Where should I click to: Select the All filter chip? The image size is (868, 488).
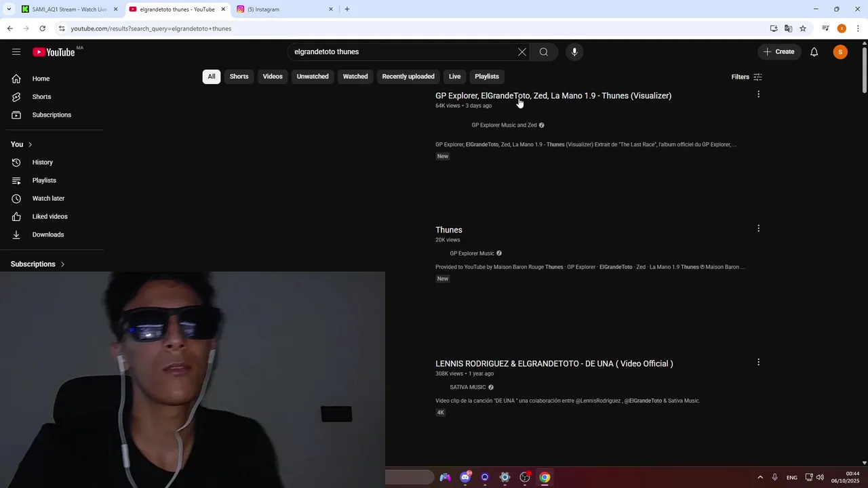point(212,77)
